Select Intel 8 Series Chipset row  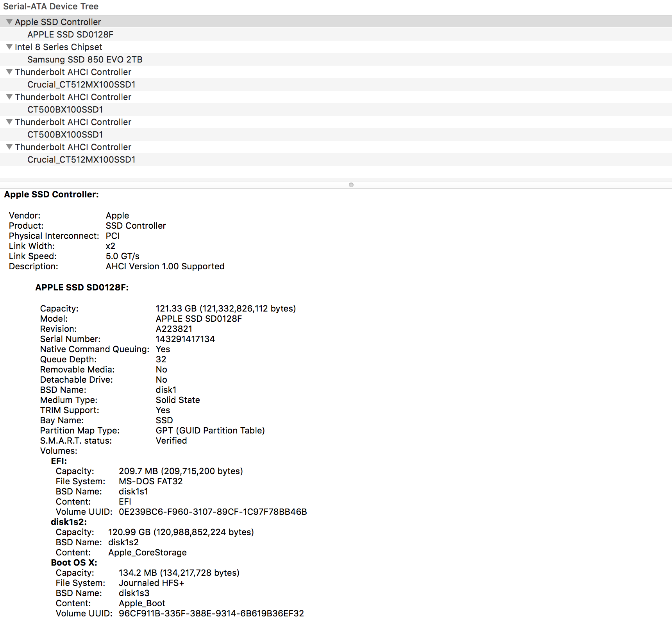pyautogui.click(x=336, y=47)
